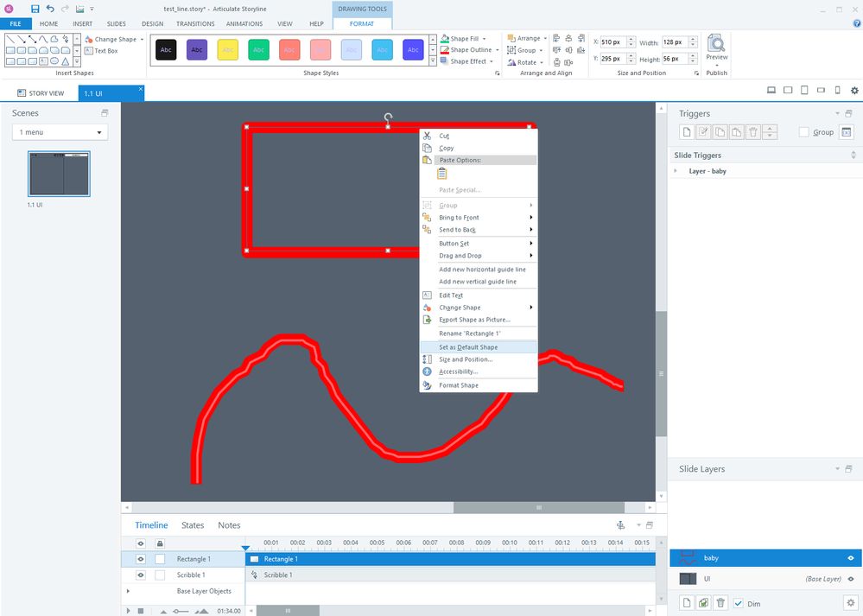Open manage project variables icon

click(x=846, y=132)
